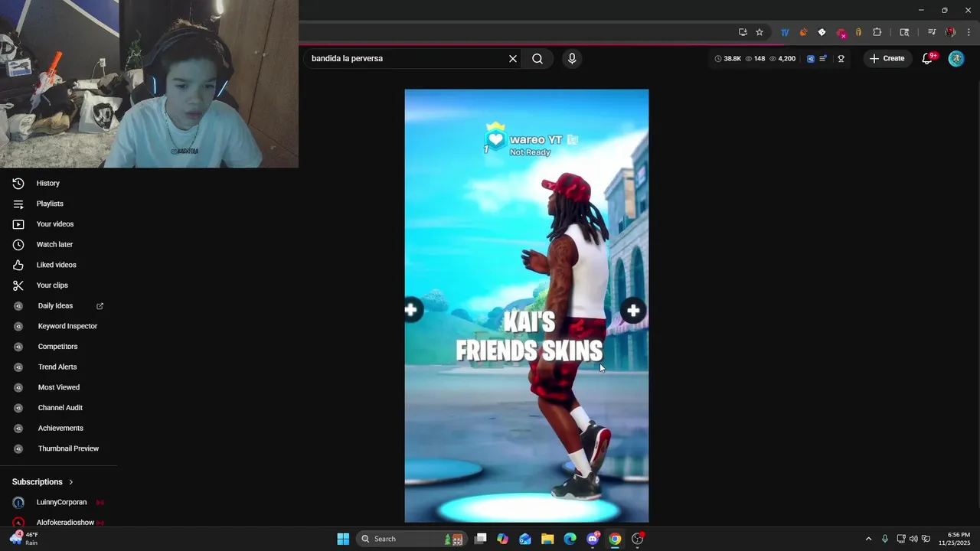The image size is (980, 551).
Task: Open Achievements in sidebar
Action: pyautogui.click(x=60, y=428)
